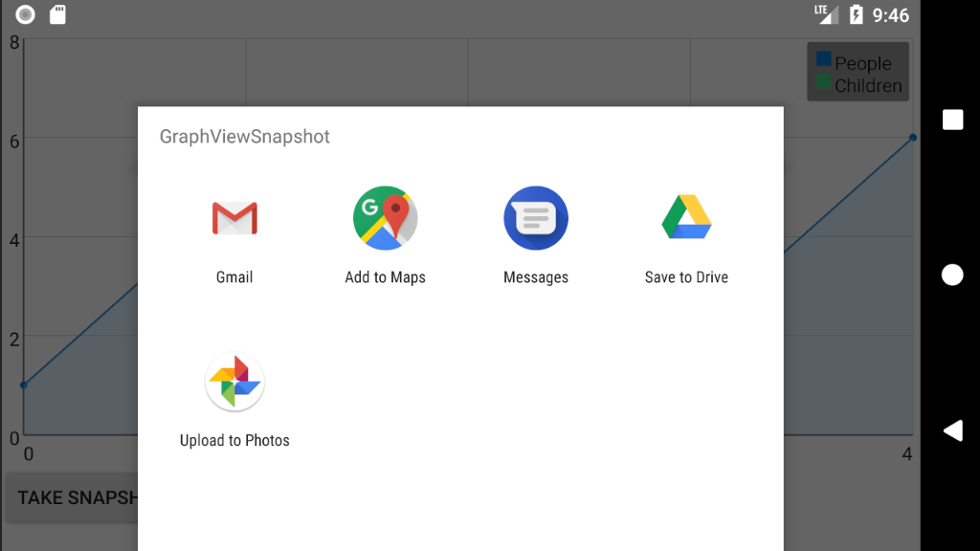980x551 pixels.
Task: Click the Children legend label
Action: pyautogui.click(x=868, y=85)
